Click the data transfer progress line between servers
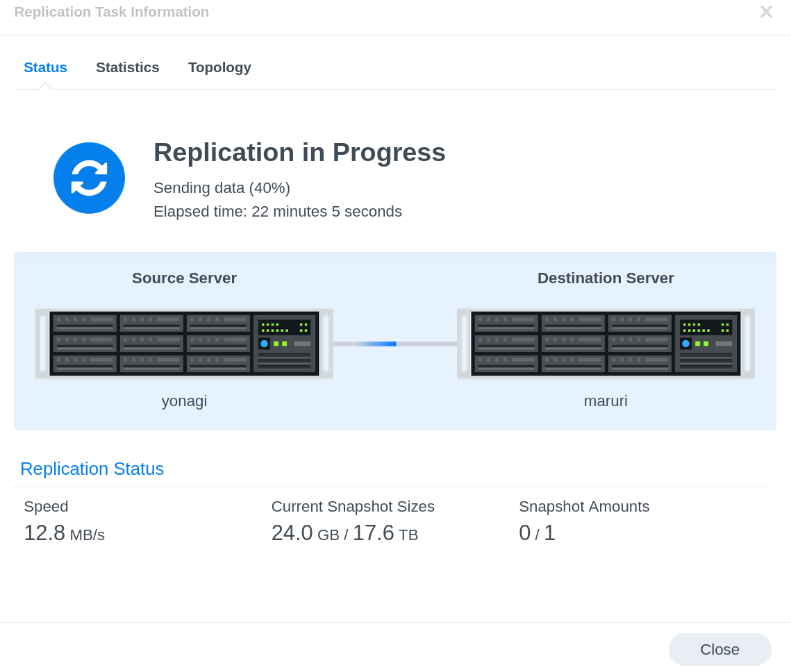 coord(394,343)
